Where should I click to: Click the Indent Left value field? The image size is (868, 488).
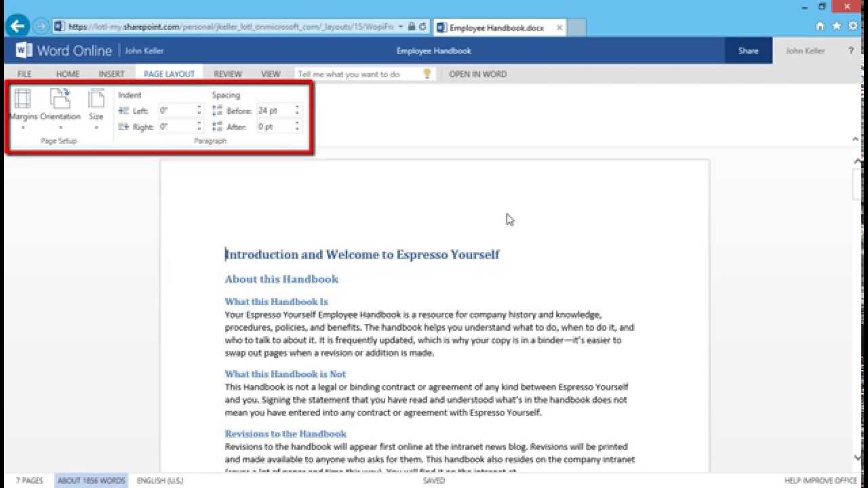tap(176, 110)
